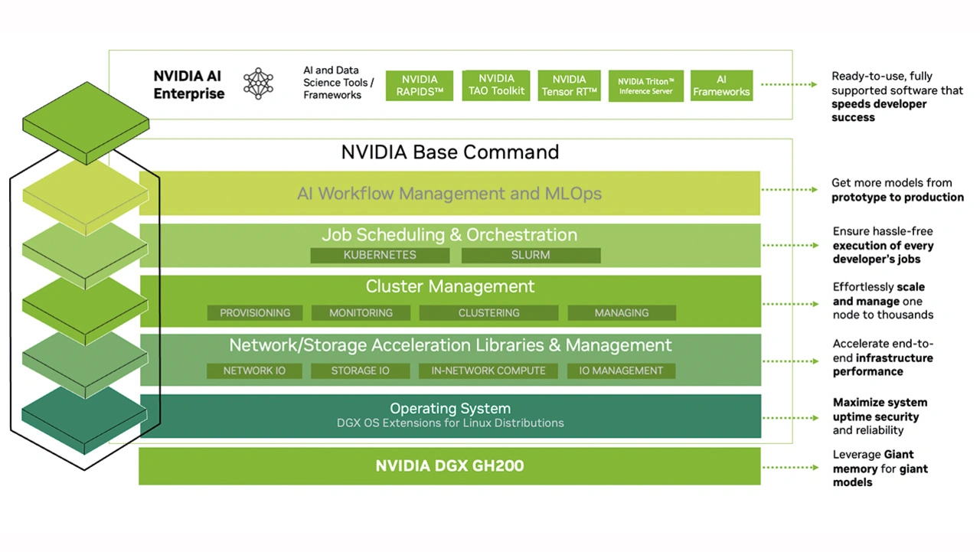
Task: Select the NVIDIA RAPIDS box
Action: tap(420, 85)
